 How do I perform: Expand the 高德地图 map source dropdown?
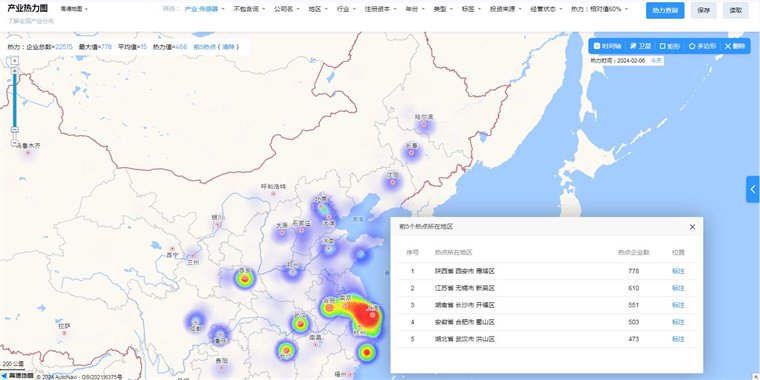pyautogui.click(x=74, y=9)
